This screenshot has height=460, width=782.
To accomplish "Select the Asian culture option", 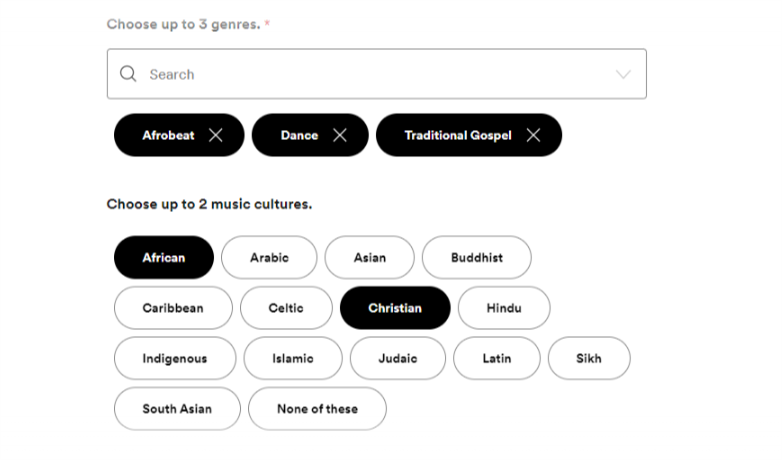I will (369, 257).
